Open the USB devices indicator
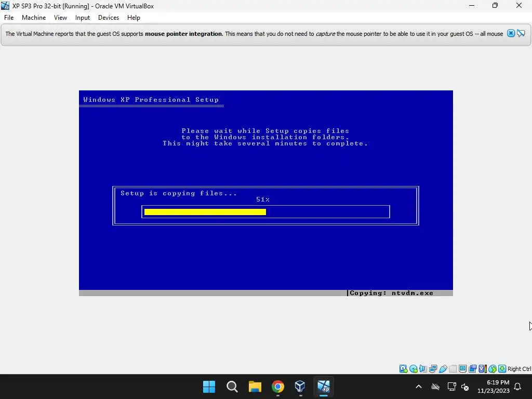The width and height of the screenshot is (532, 399). click(443, 369)
